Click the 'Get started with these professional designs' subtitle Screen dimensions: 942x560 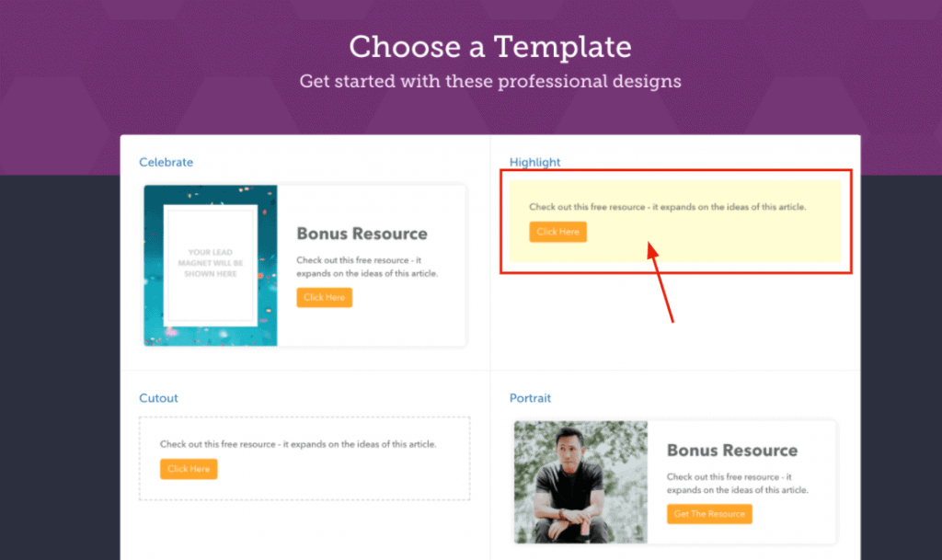click(490, 81)
